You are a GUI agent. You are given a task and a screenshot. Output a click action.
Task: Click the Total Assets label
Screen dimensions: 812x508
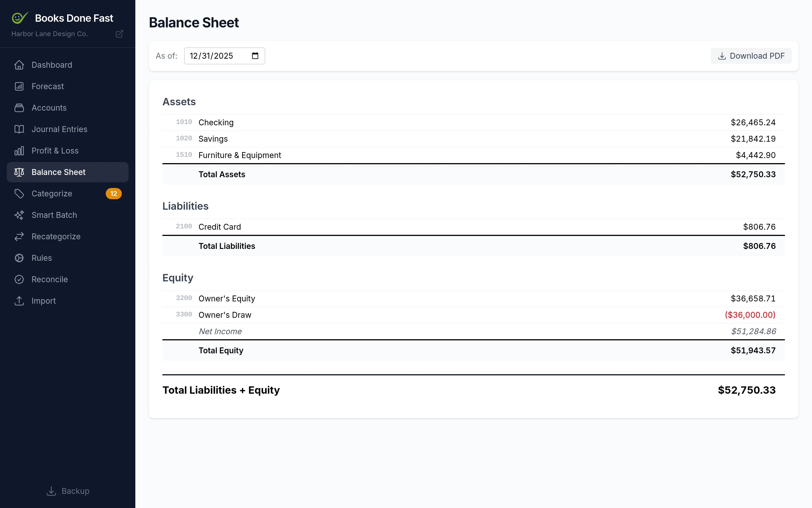click(x=222, y=175)
